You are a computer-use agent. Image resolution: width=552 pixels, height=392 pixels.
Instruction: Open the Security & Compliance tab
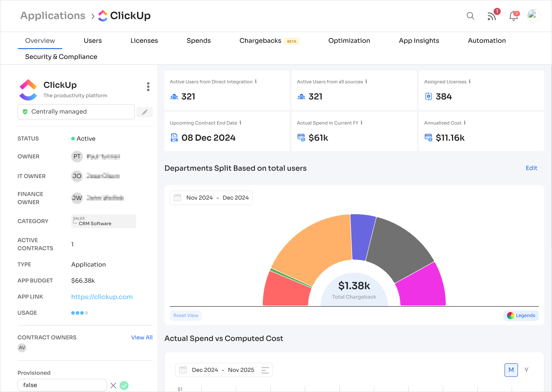coord(61,57)
